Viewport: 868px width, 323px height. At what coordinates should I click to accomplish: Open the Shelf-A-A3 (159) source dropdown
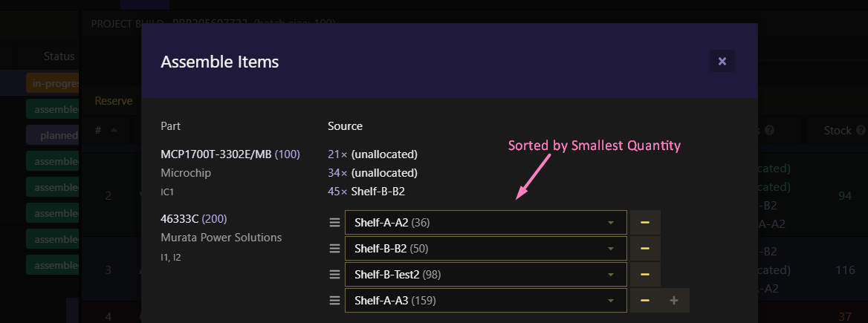[485, 300]
